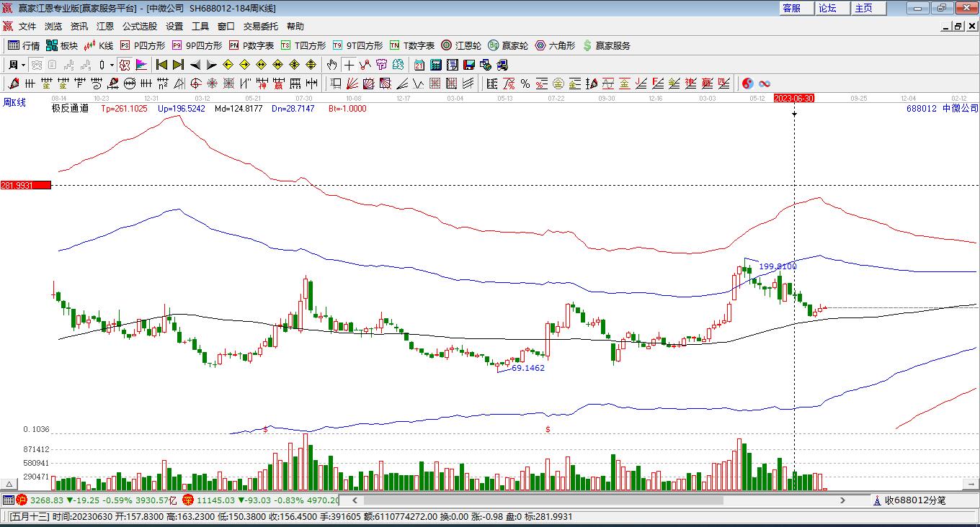This screenshot has height=527, width=980.
Task: Open the T四方形 tool
Action: 303,45
